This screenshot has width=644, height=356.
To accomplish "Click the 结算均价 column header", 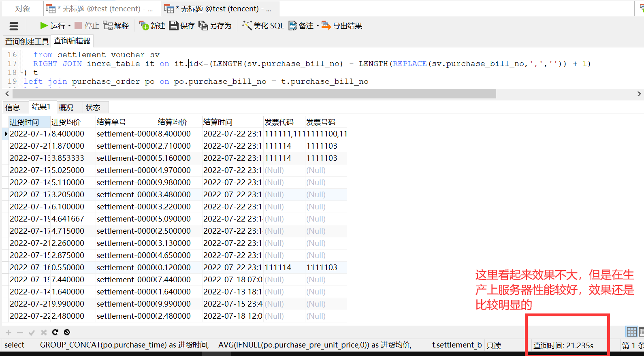I will point(180,122).
